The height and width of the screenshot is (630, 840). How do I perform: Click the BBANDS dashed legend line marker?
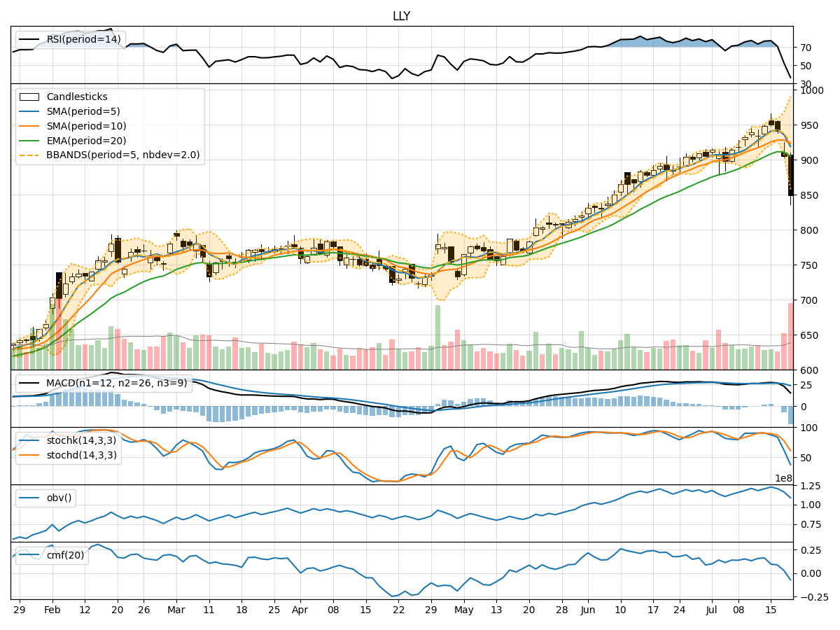29,155
